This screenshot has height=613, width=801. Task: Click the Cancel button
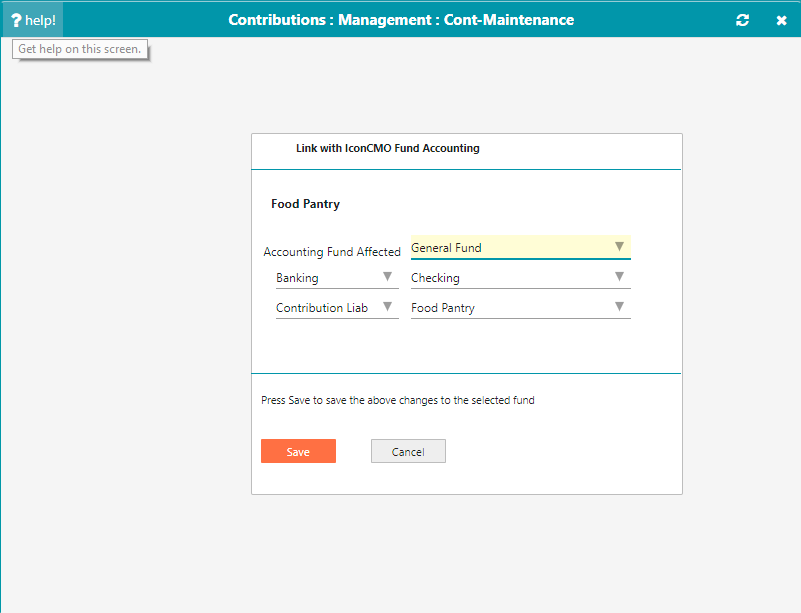[x=408, y=451]
